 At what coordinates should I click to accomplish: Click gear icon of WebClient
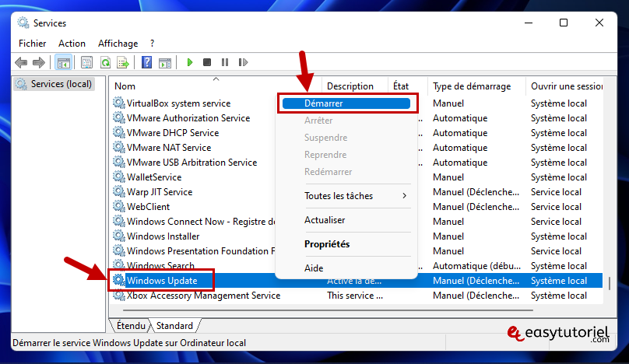119,207
